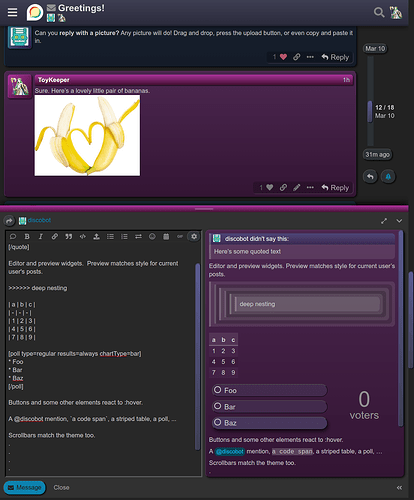Jump to Mar 10 timeline start
The height and width of the screenshot is (500, 414).
[x=375, y=49]
